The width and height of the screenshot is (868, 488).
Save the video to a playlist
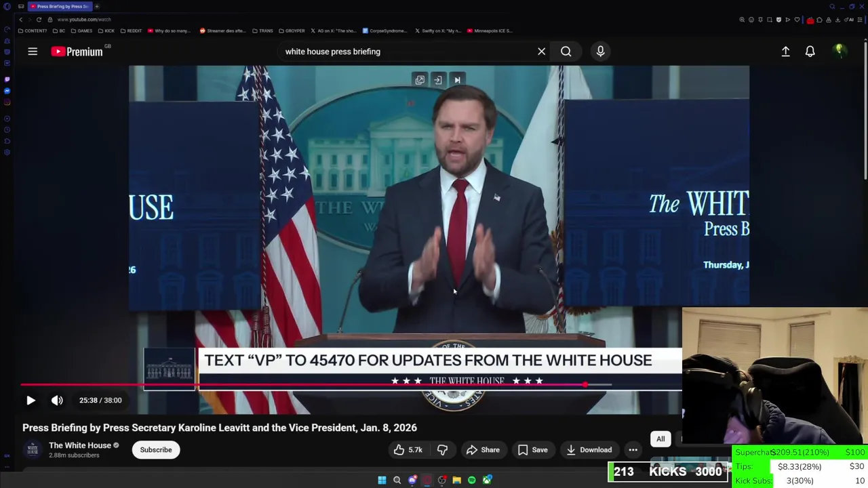tap(532, 449)
